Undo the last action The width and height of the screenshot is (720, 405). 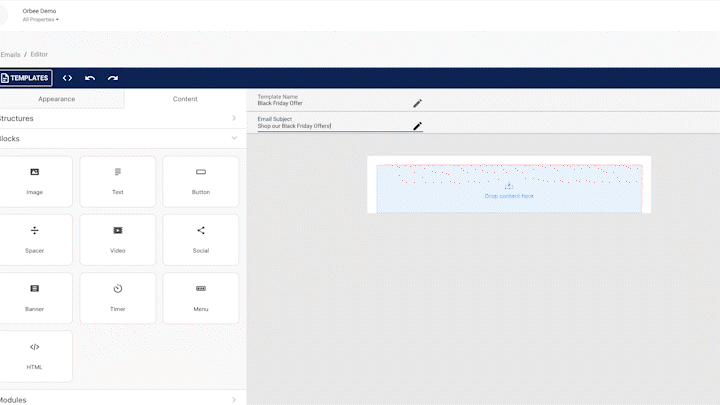tap(90, 78)
